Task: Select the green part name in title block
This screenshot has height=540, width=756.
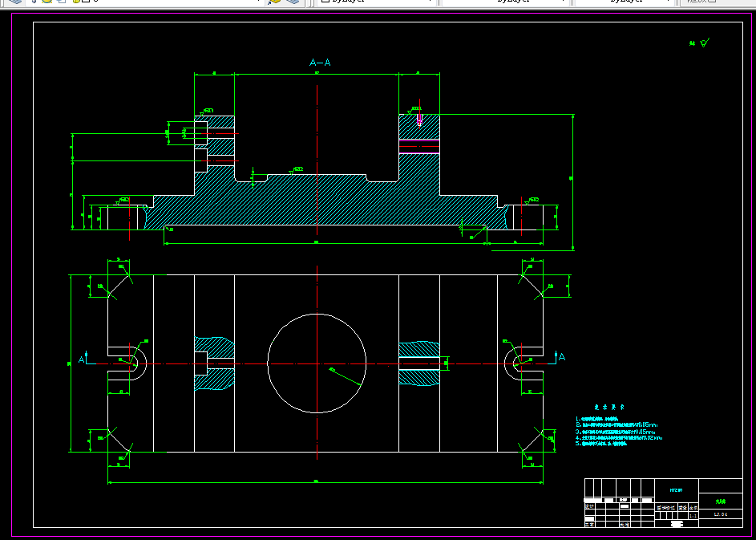Action: [x=720, y=501]
